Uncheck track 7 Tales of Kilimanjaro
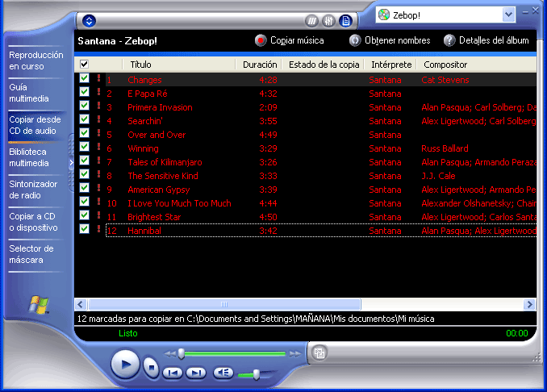 [84, 161]
